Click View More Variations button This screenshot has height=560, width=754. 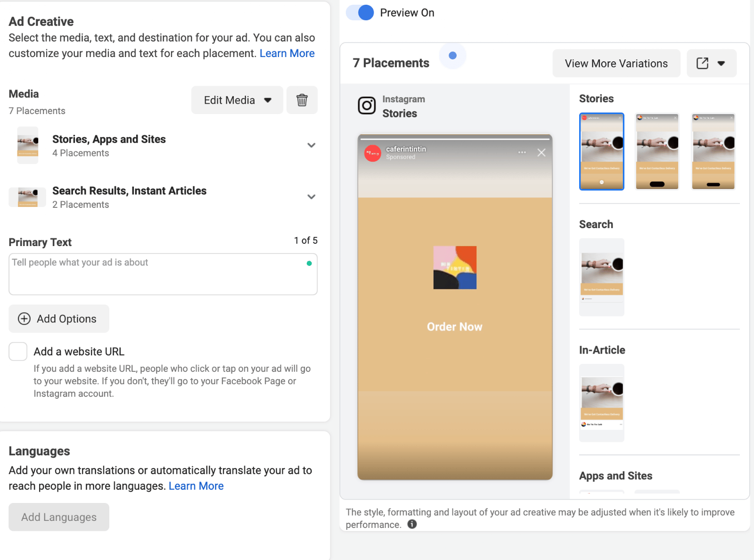point(616,63)
